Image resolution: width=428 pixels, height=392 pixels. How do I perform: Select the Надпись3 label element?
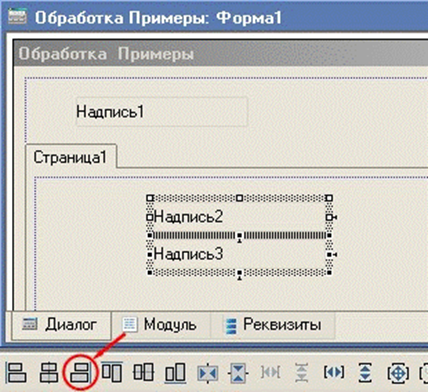(x=239, y=254)
